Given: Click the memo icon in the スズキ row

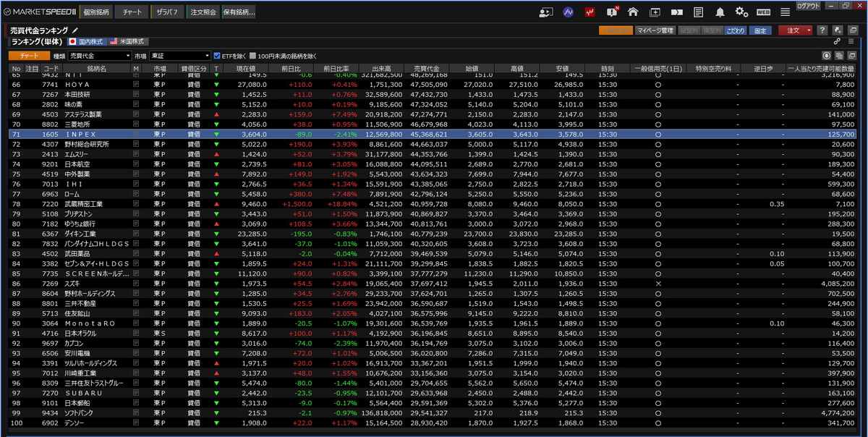Looking at the screenshot, I should [135, 284].
